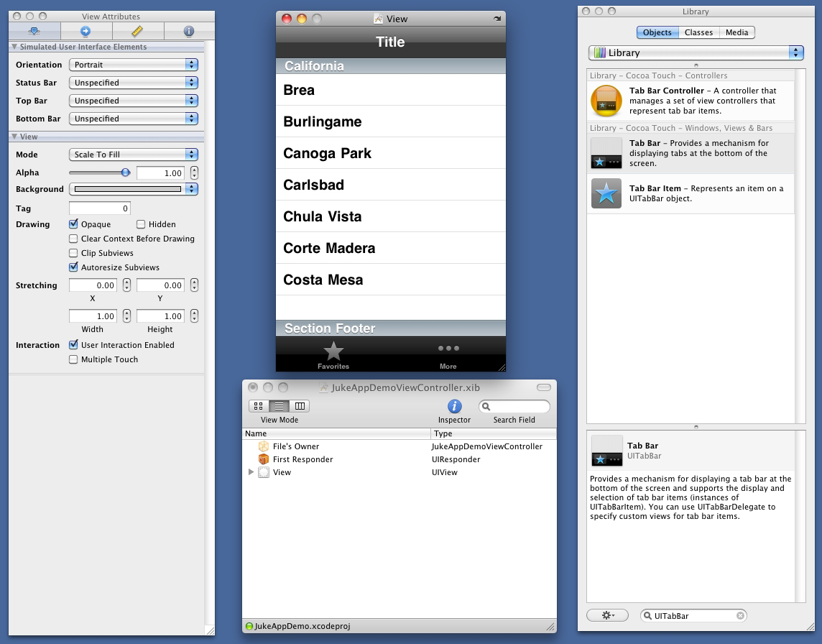Open the Size inspector ruler icon
Image resolution: width=822 pixels, height=644 pixels.
[x=137, y=31]
